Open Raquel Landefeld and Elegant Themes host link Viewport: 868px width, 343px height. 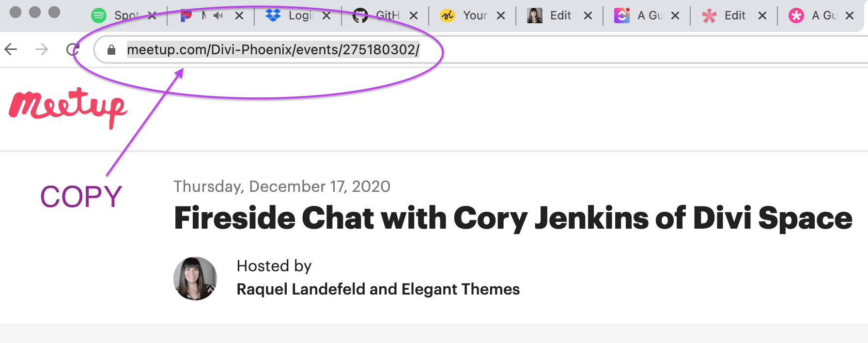[x=378, y=289]
